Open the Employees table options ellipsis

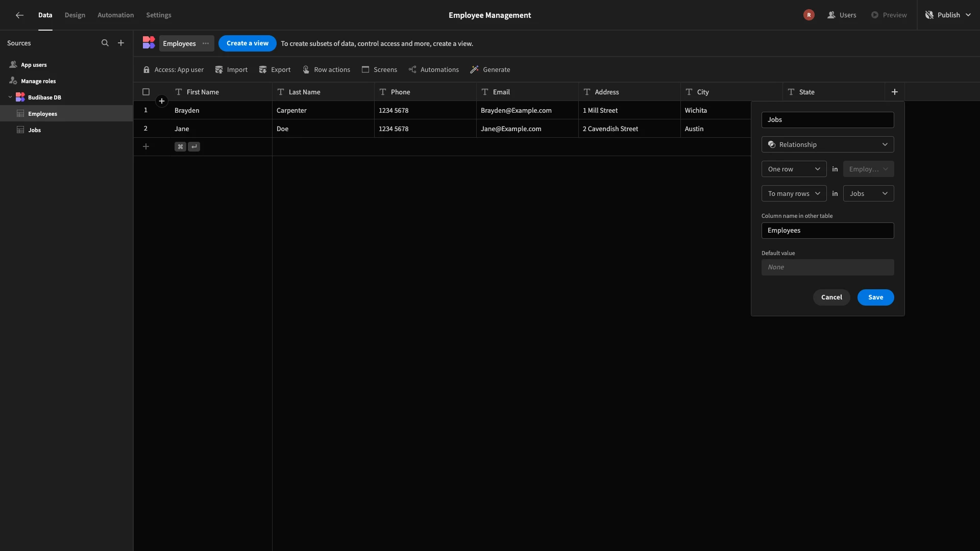(x=206, y=43)
